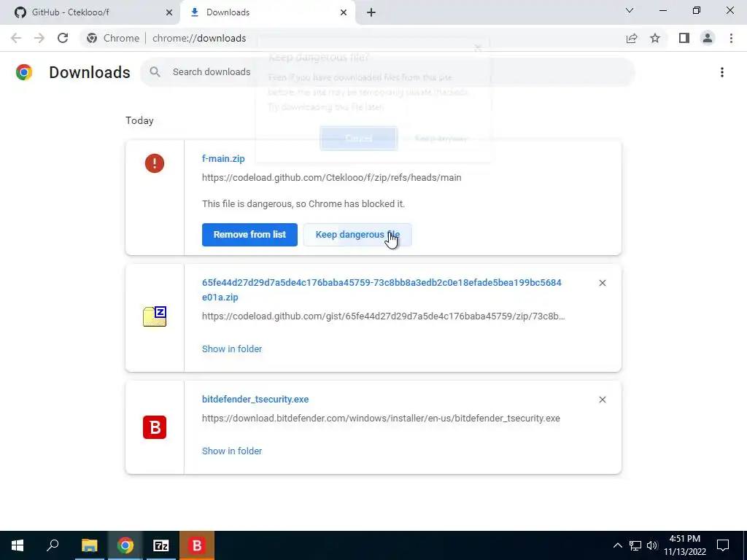Open the tab search chevron
Viewport: 747px width, 560px height.
tap(630, 10)
